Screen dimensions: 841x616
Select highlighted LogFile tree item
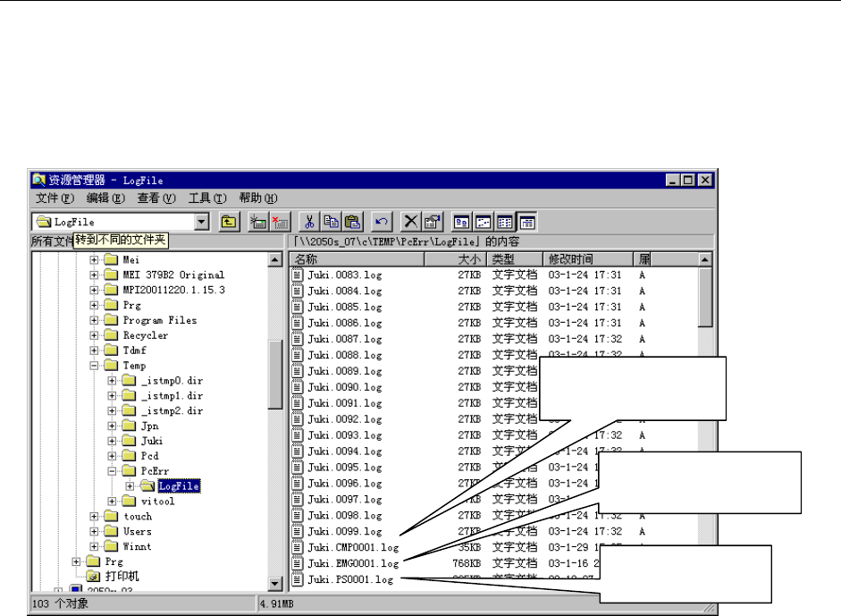click(179, 486)
